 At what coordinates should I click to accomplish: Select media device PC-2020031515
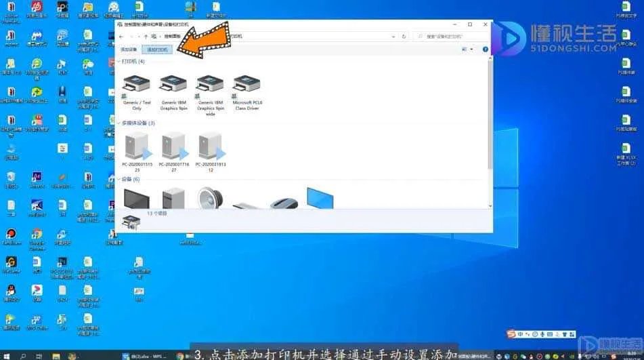tap(137, 152)
